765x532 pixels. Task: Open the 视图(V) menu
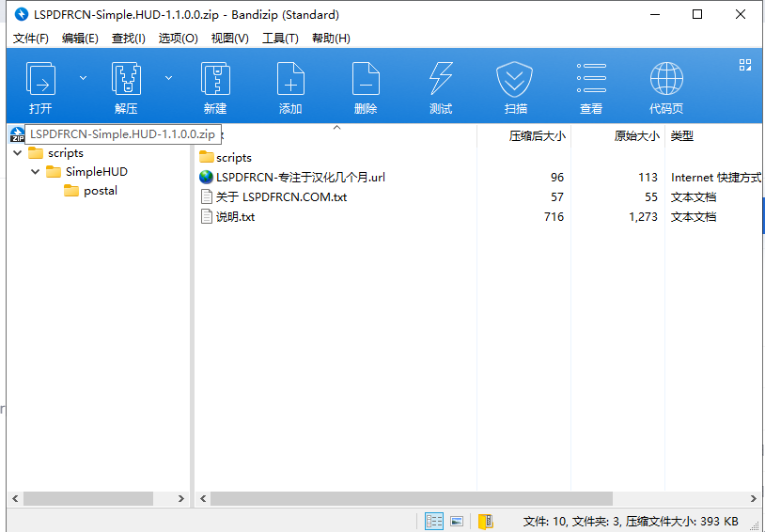[230, 39]
